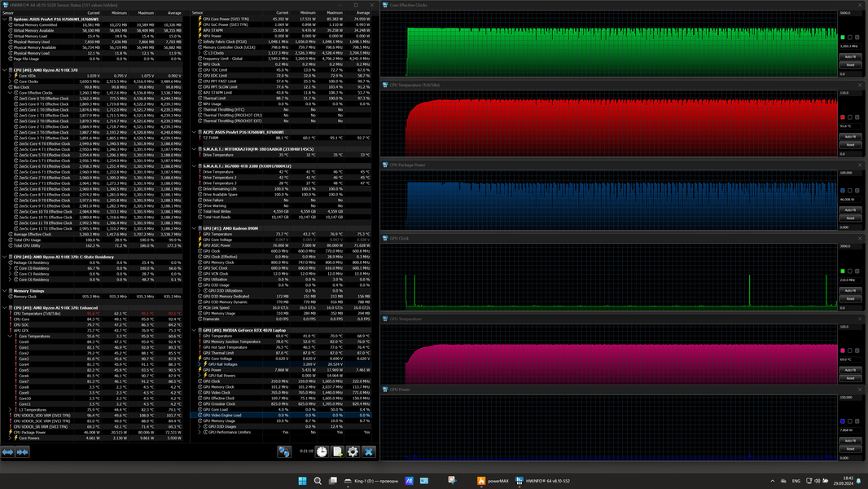Open Windows Search in the taskbar
The height and width of the screenshot is (489, 868).
pyautogui.click(x=318, y=481)
